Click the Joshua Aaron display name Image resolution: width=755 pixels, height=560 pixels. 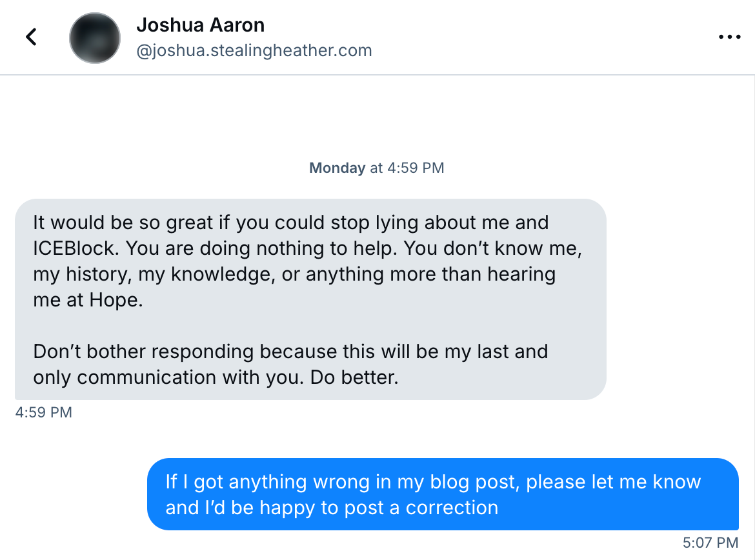point(200,25)
